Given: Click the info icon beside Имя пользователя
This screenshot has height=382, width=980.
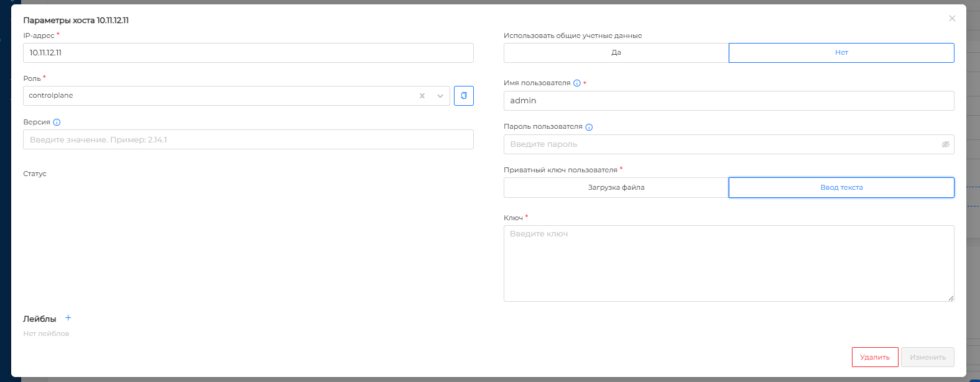Looking at the screenshot, I should (x=577, y=83).
